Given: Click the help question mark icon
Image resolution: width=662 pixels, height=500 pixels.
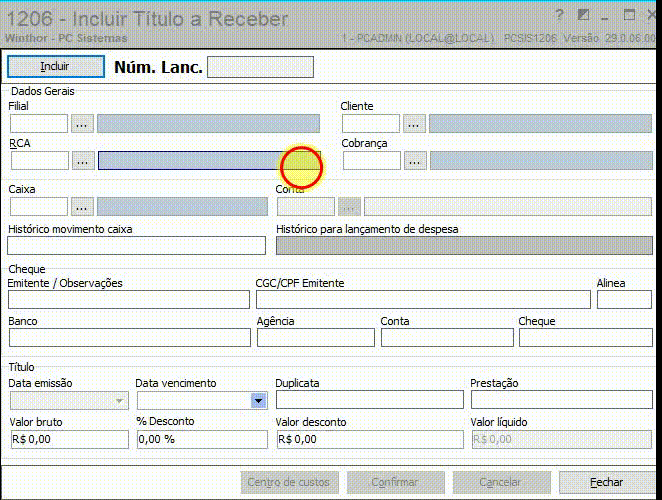Looking at the screenshot, I should pos(559,15).
